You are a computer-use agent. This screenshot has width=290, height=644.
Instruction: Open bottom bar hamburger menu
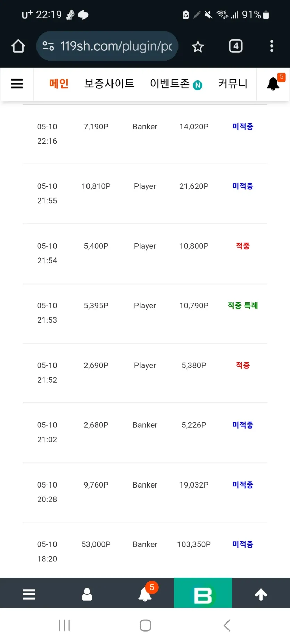29,594
